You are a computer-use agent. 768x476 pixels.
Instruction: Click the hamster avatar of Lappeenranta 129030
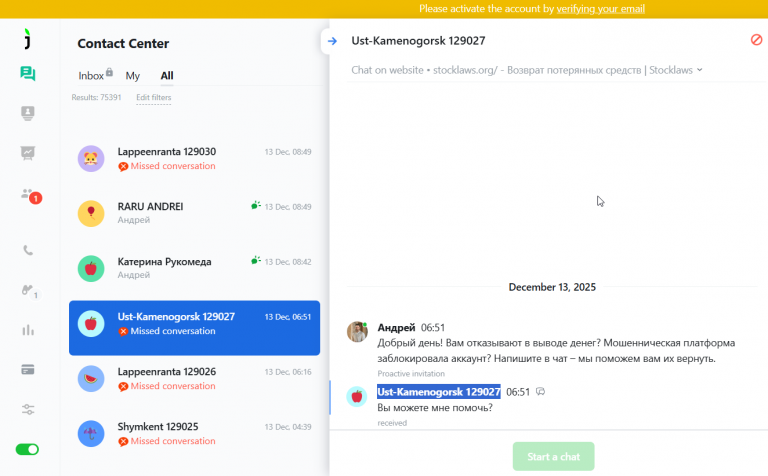tap(91, 159)
